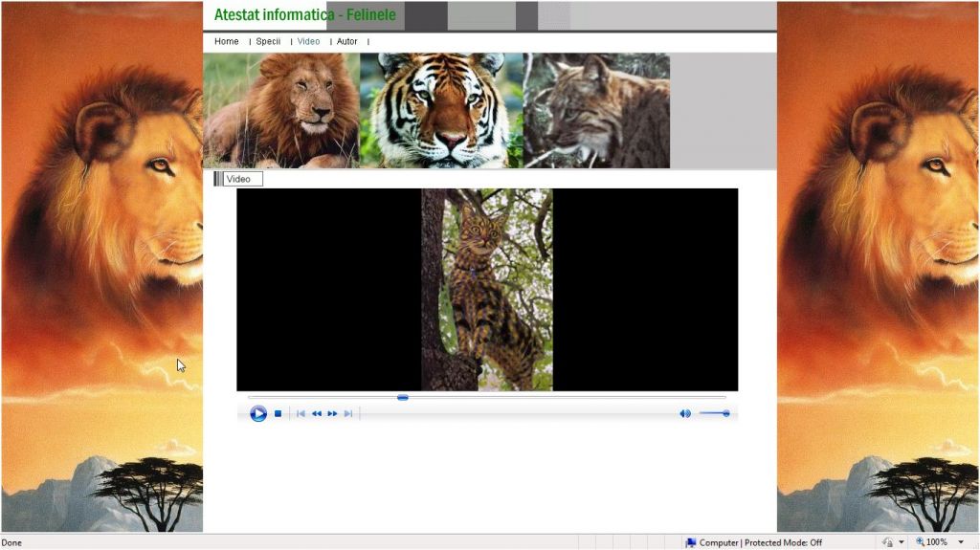Click the Previous track button
The image size is (980, 550).
[301, 413]
